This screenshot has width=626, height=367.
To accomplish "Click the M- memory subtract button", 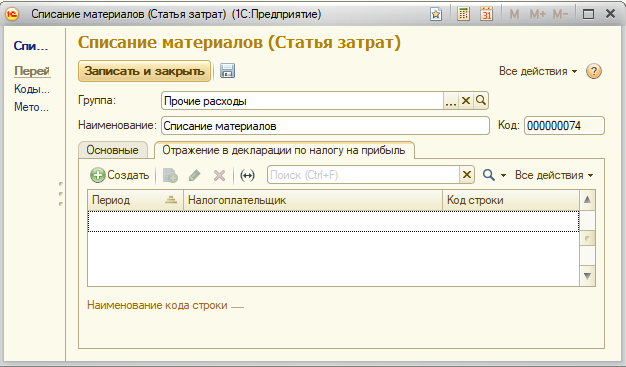I will (x=560, y=14).
